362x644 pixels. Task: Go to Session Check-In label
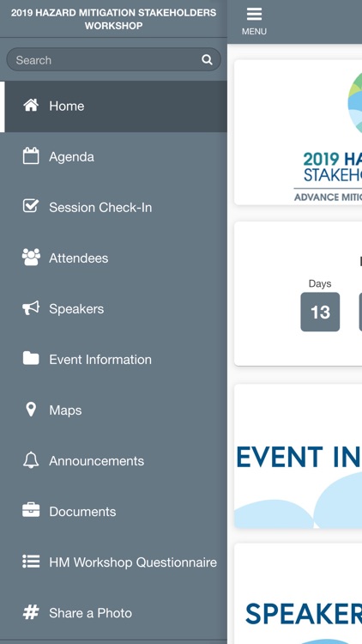pos(100,208)
